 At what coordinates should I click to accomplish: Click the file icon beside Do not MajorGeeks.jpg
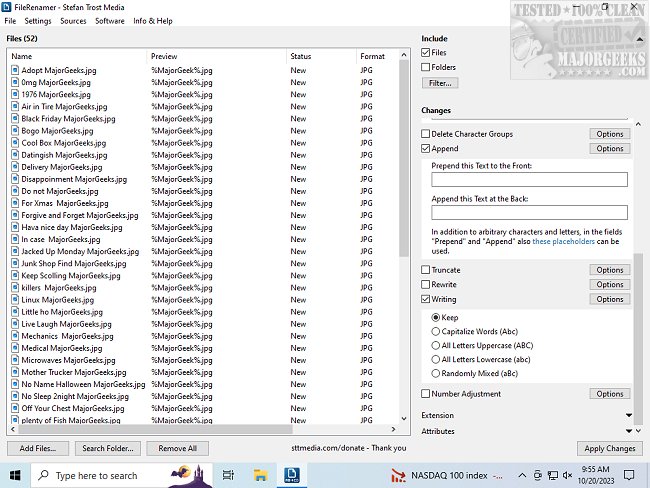[15, 191]
